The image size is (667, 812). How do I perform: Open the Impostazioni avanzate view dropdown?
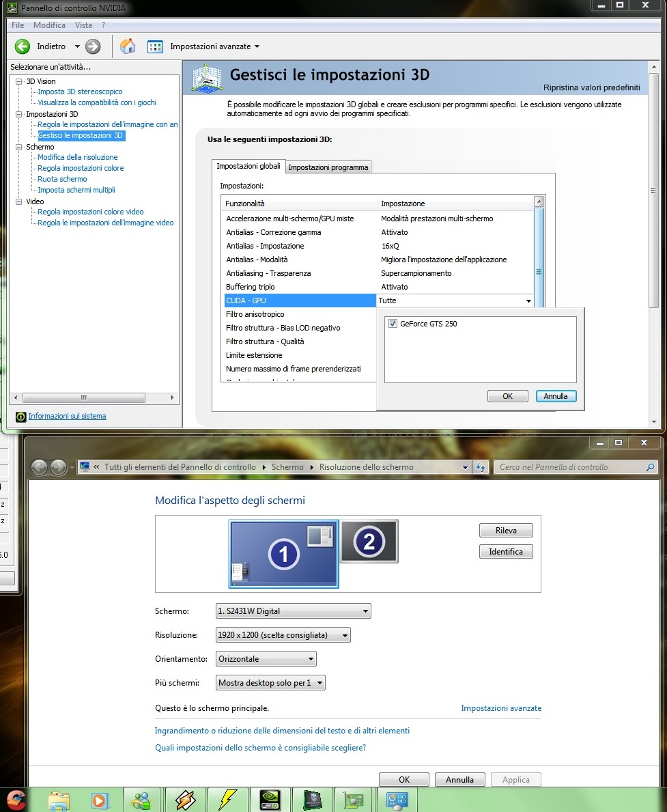pos(257,46)
